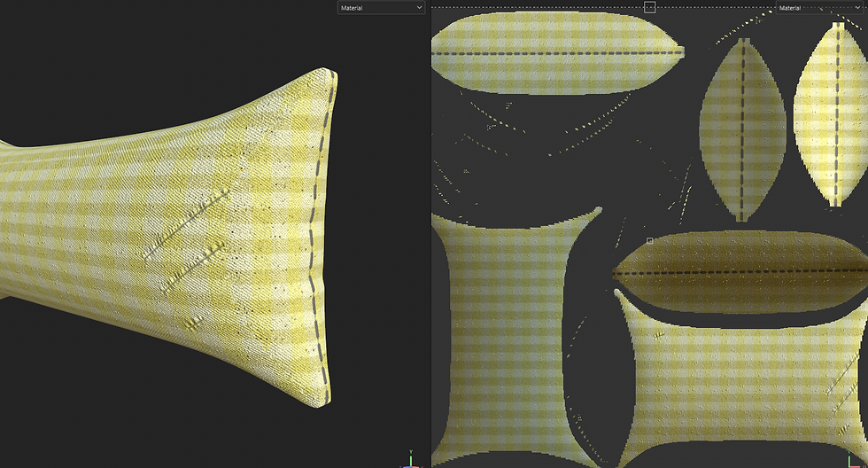Open the 2D UV view Material dropdown
Image resolution: width=868 pixels, height=468 pixels.
[820, 8]
